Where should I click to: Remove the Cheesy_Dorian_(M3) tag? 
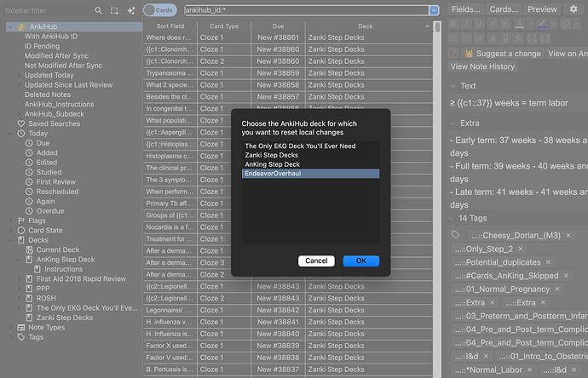[x=568, y=235]
